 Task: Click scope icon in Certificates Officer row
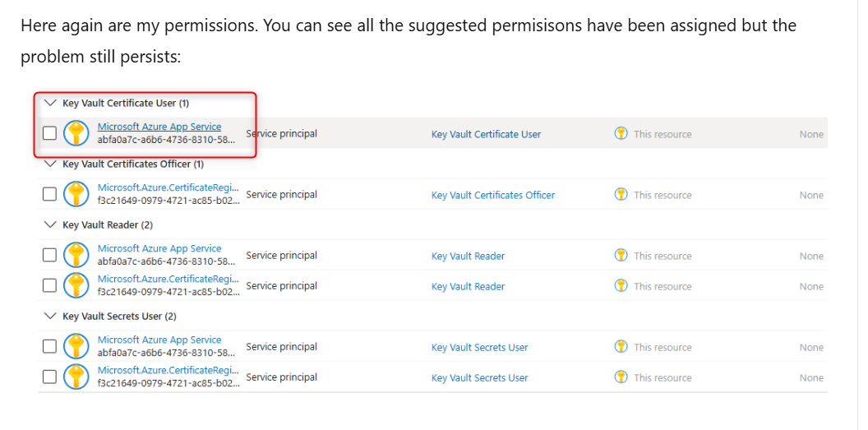click(x=621, y=194)
